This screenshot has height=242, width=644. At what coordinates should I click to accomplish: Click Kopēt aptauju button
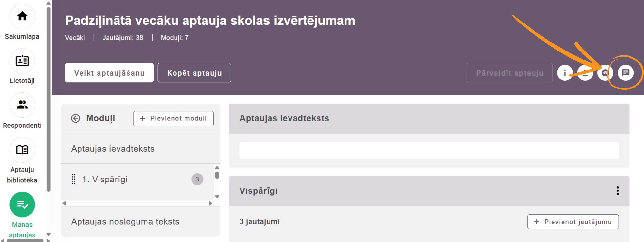point(194,73)
